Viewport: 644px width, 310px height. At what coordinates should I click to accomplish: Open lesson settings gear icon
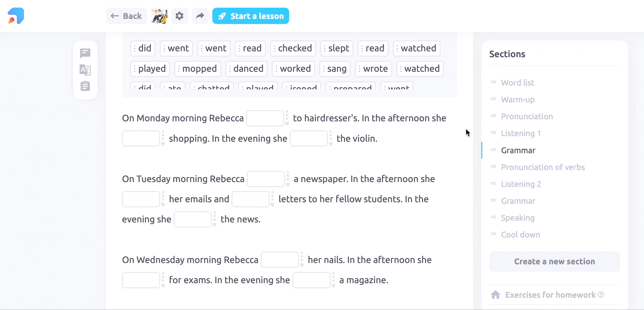(179, 16)
